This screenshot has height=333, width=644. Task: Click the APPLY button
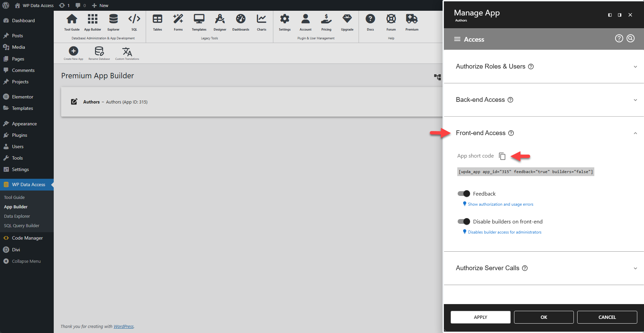pyautogui.click(x=480, y=317)
